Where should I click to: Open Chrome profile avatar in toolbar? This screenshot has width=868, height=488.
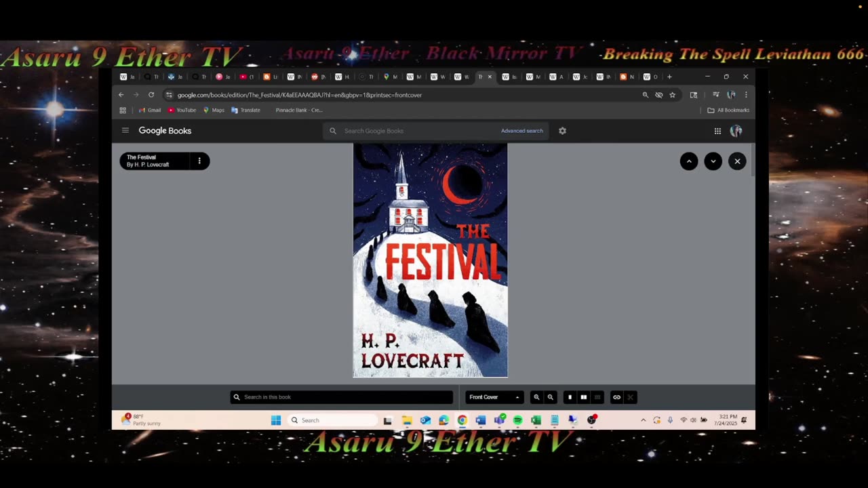click(731, 95)
